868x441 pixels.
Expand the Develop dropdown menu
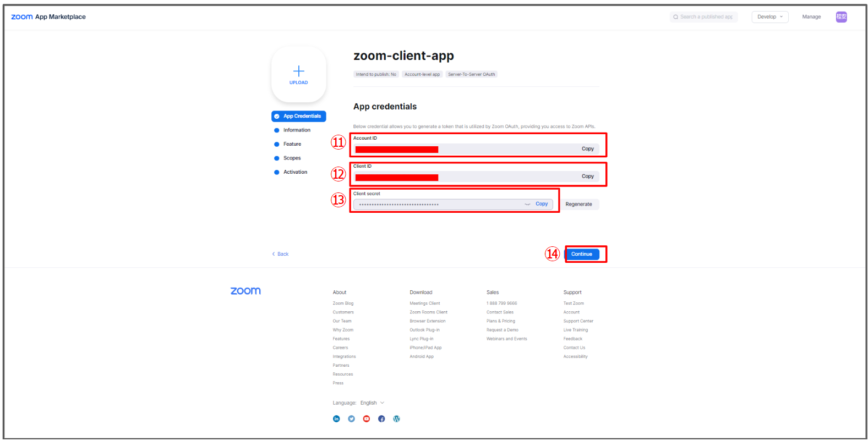pyautogui.click(x=770, y=17)
